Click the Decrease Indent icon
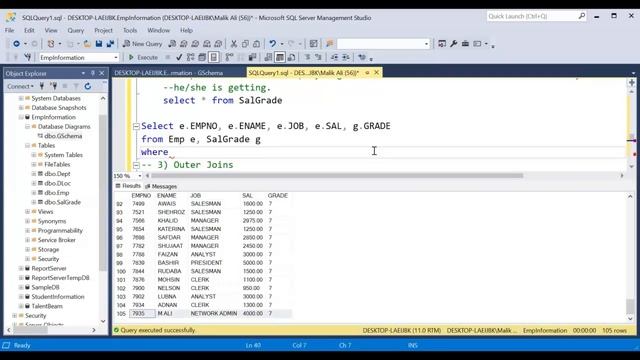Viewport: 640px width, 360px height. (x=335, y=58)
